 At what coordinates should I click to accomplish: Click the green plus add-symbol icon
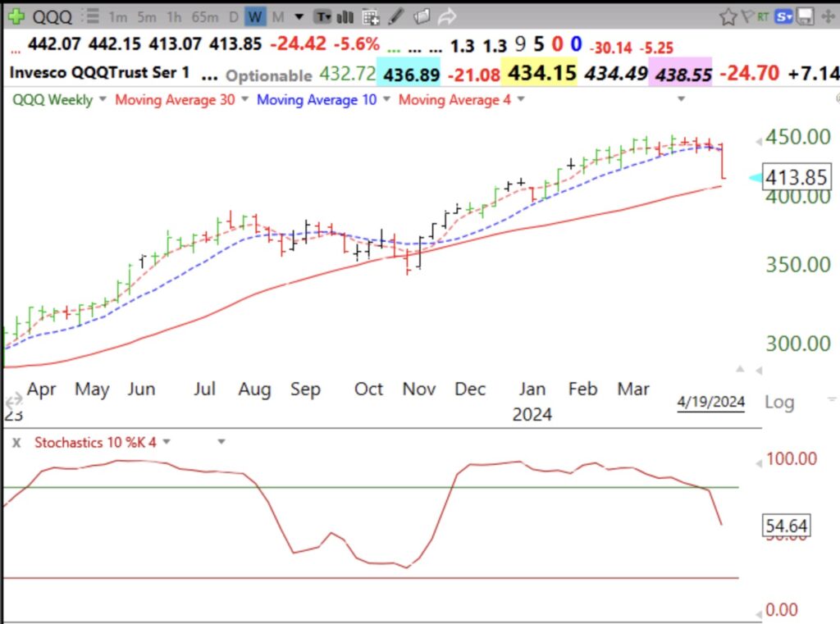(x=15, y=16)
